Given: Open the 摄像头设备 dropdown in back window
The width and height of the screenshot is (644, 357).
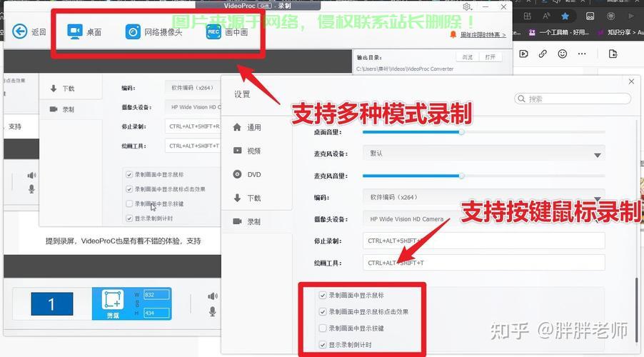Looking at the screenshot, I should click(193, 107).
